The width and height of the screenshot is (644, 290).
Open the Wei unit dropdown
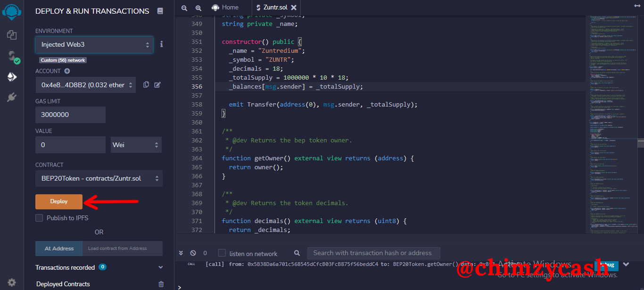coord(136,145)
